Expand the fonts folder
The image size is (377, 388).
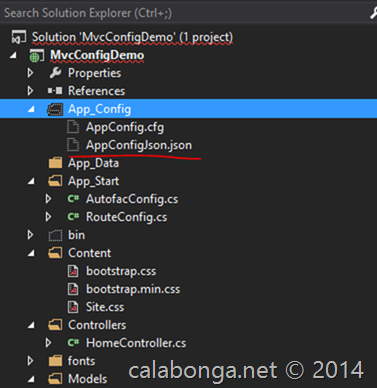31,361
